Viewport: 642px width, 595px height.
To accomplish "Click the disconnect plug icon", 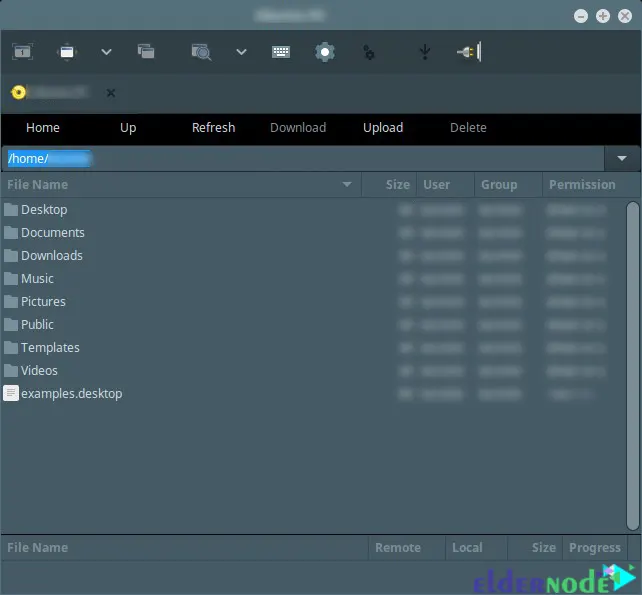I will click(467, 52).
